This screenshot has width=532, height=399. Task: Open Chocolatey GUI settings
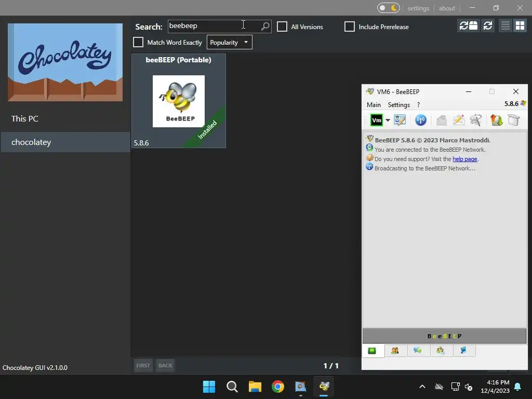tap(418, 8)
